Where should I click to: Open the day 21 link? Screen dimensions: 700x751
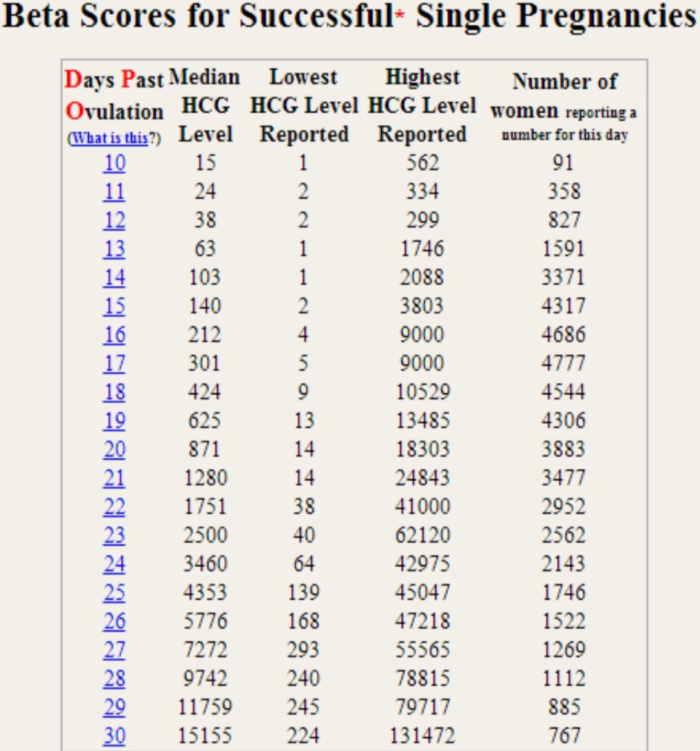click(114, 478)
